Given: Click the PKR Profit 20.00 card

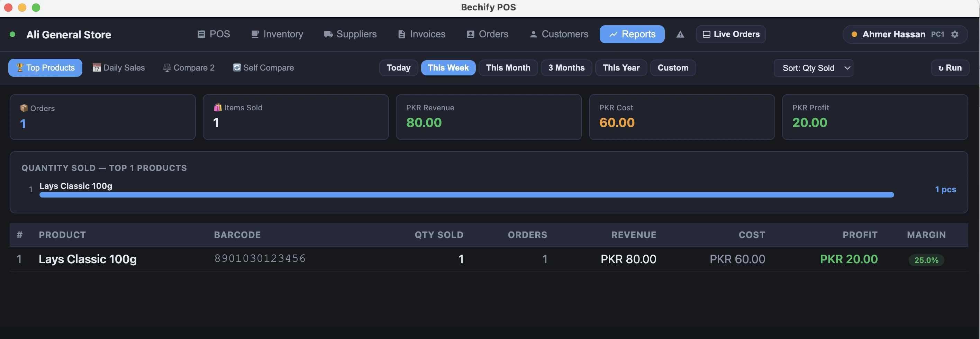Looking at the screenshot, I should 874,117.
